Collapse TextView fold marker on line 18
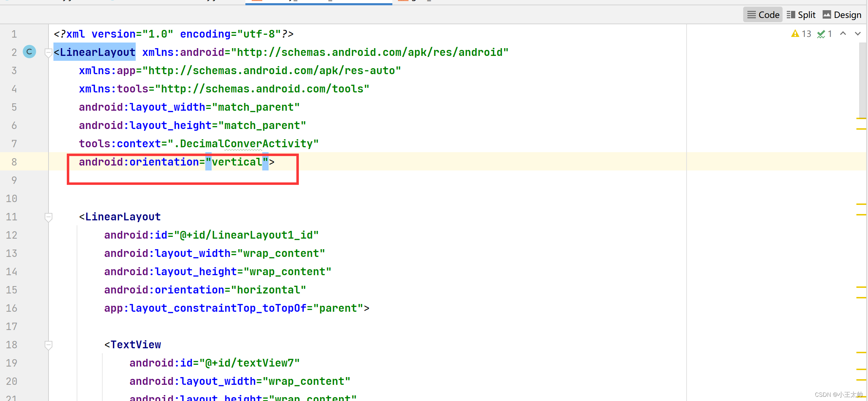The height and width of the screenshot is (401, 868). point(49,345)
